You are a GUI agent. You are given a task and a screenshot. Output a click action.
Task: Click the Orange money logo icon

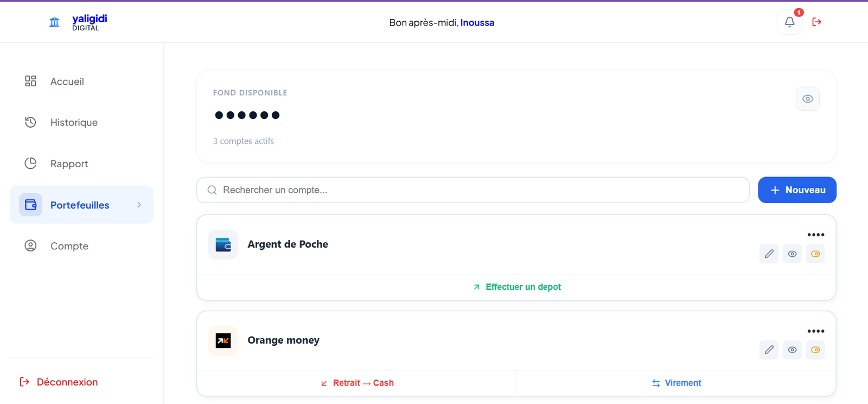coord(223,340)
